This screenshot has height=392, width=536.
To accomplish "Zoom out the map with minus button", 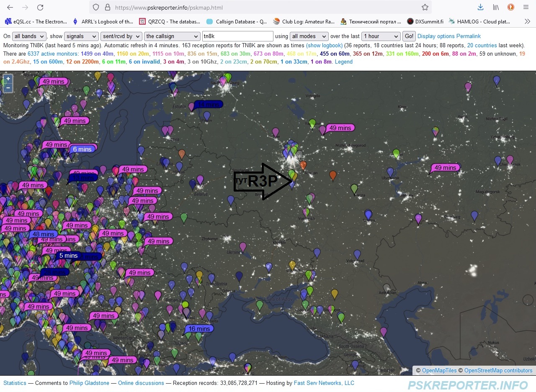I will tap(8, 87).
